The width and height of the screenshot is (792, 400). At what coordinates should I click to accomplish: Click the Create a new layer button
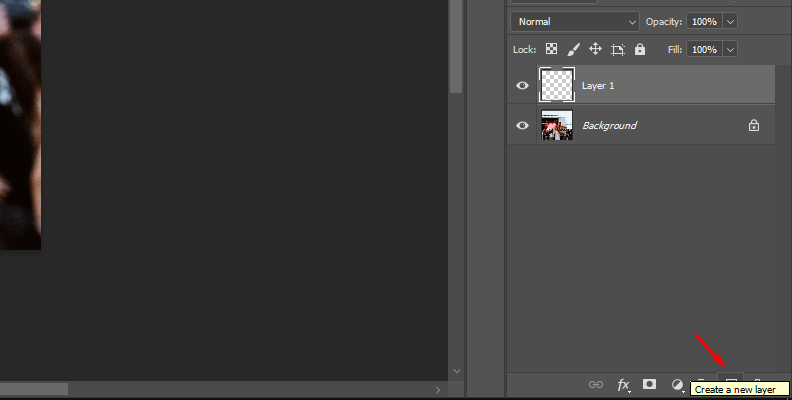[x=731, y=380]
